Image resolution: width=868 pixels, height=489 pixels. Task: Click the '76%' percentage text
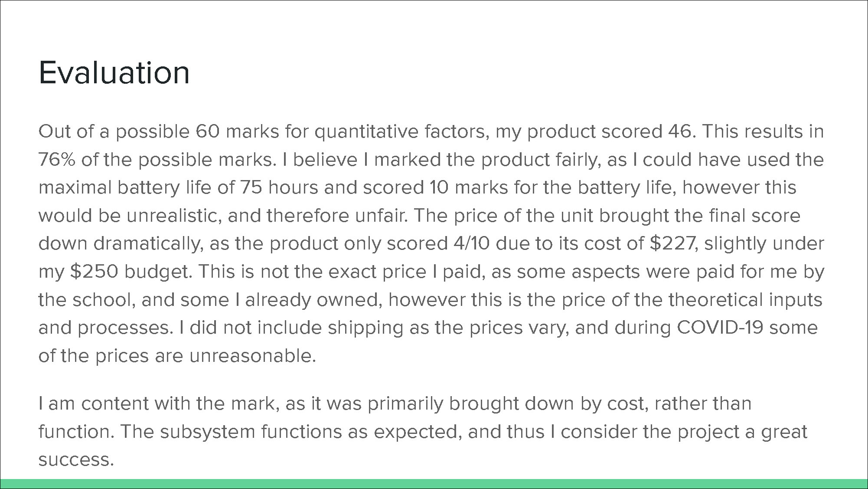pos(57,160)
